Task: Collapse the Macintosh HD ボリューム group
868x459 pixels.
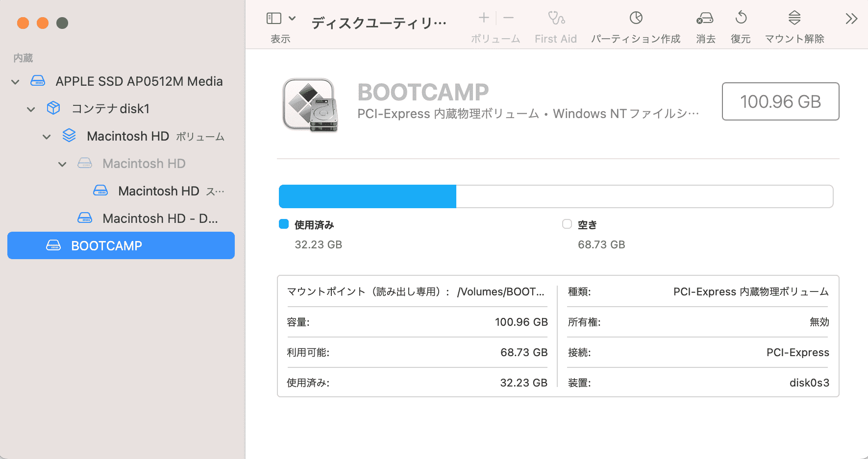Action: (x=47, y=137)
